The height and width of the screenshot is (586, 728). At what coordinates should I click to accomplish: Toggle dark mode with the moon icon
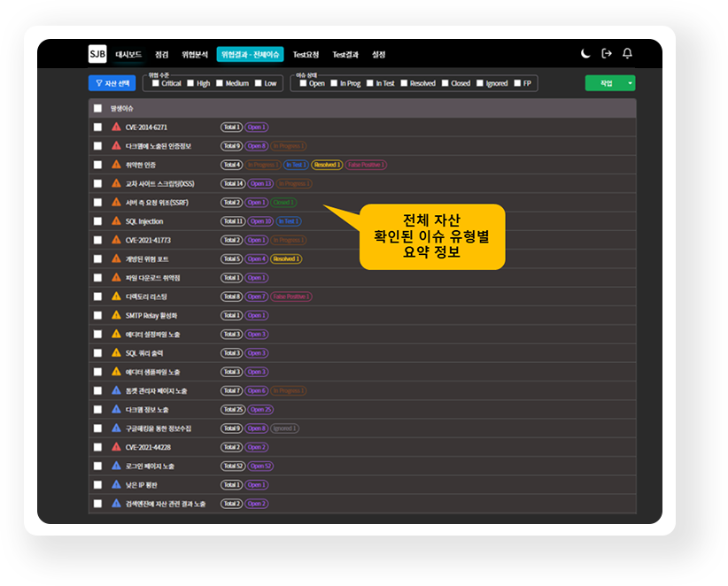click(585, 54)
